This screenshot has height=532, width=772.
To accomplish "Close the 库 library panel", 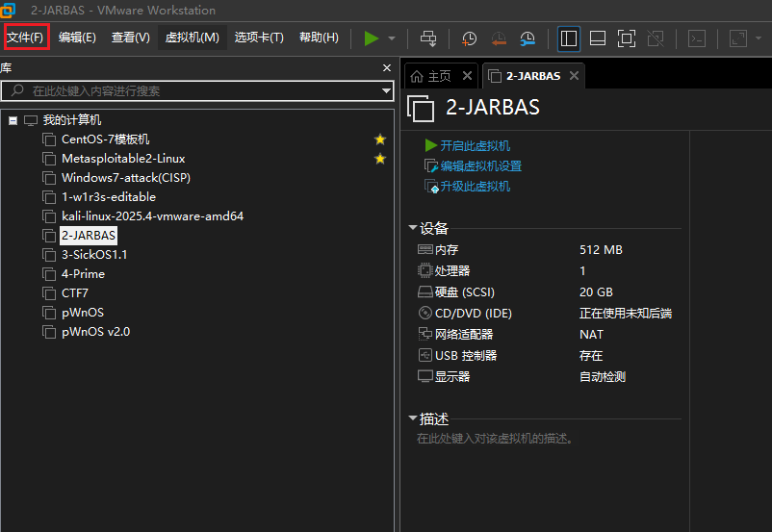I will (x=387, y=68).
